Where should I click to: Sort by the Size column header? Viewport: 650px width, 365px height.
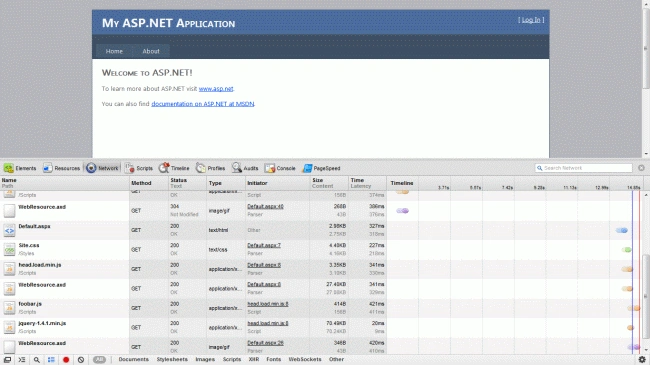tap(329, 183)
